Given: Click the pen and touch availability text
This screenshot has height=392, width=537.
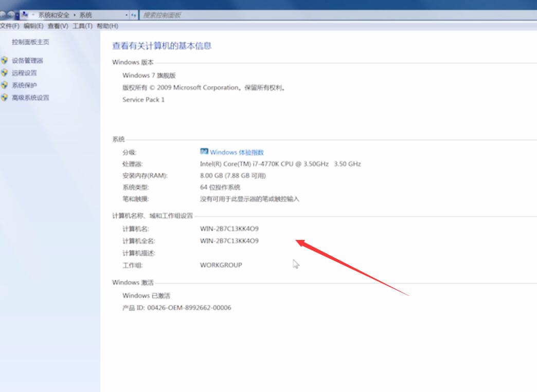Looking at the screenshot, I should pos(249,199).
